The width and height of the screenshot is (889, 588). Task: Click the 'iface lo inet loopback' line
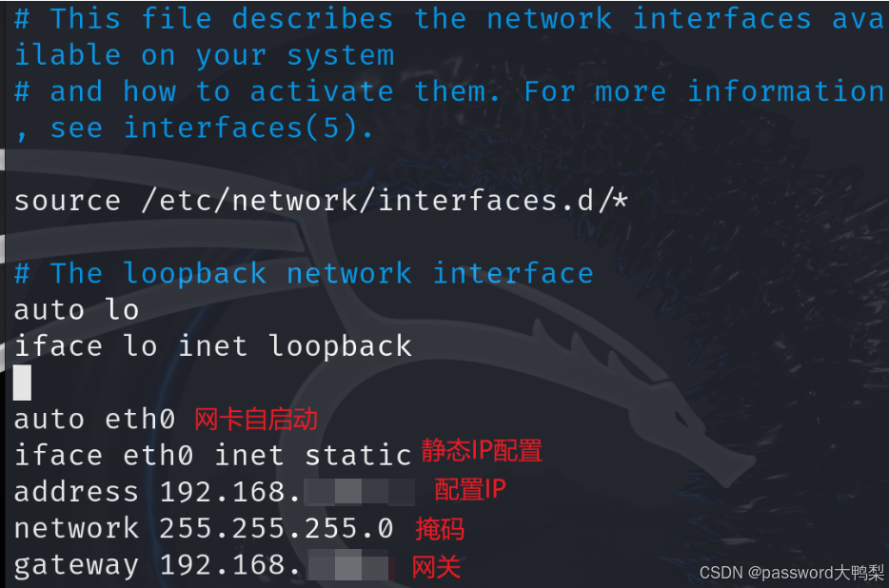[x=212, y=346]
